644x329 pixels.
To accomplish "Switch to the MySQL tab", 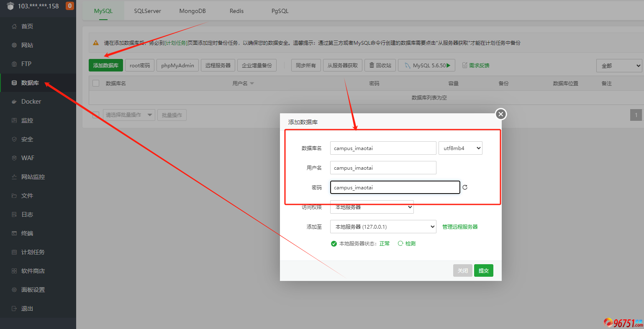I will pyautogui.click(x=103, y=11).
